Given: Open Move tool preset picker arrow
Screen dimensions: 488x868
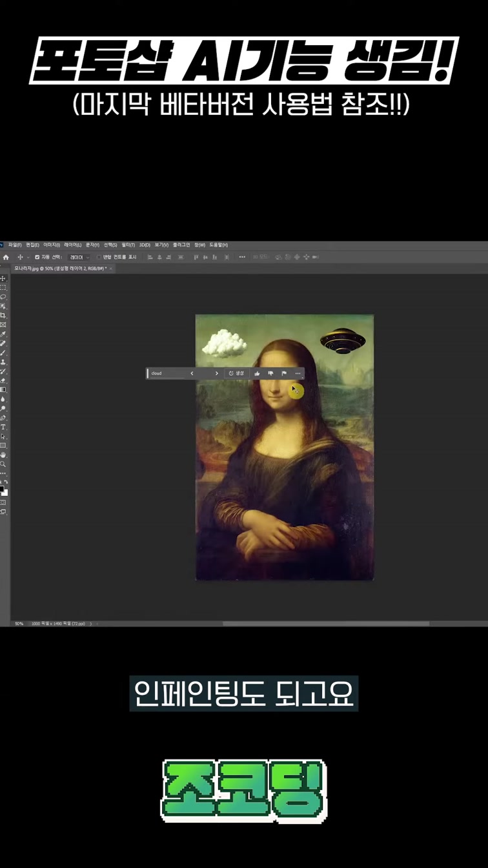Looking at the screenshot, I should 28,257.
